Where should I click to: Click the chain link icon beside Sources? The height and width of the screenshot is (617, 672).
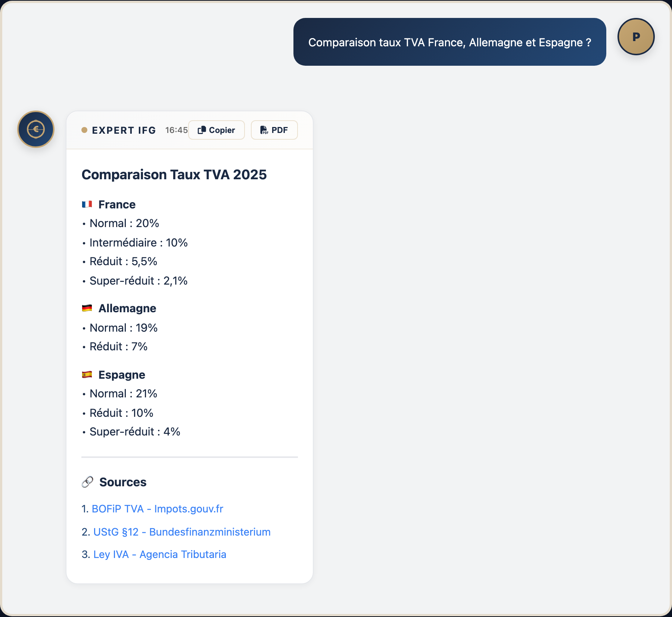(x=87, y=482)
